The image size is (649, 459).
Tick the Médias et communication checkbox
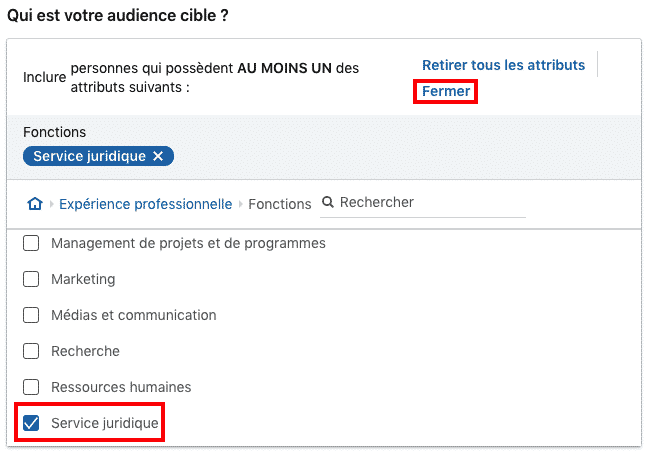[31, 315]
